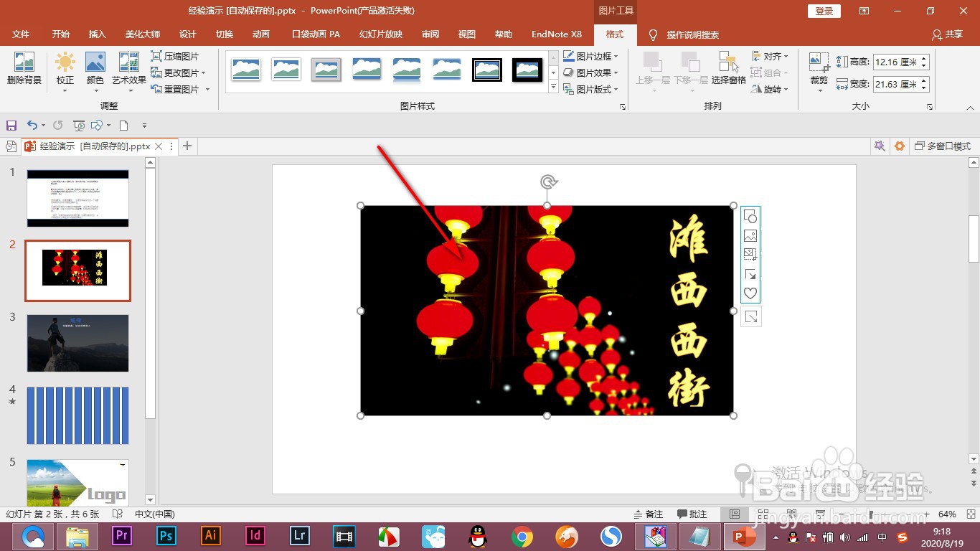Click the shapes icon in quick access toolbar
The image size is (980, 551).
[97, 126]
